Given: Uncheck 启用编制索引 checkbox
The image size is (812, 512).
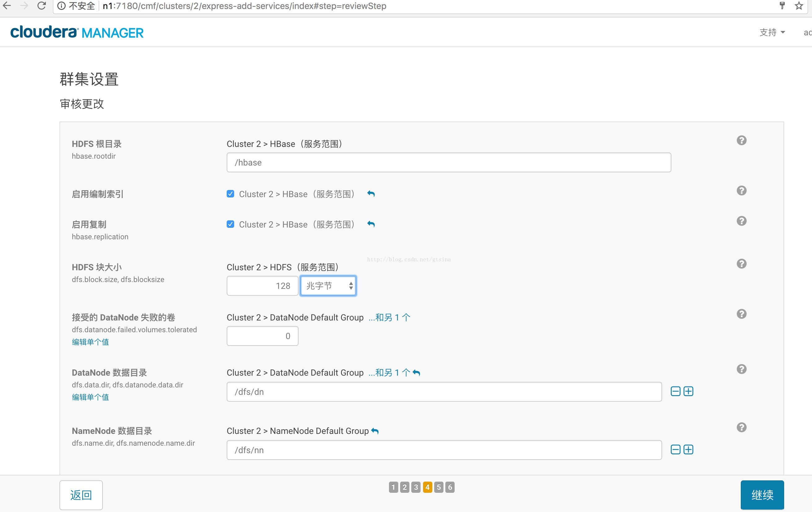Looking at the screenshot, I should point(230,194).
